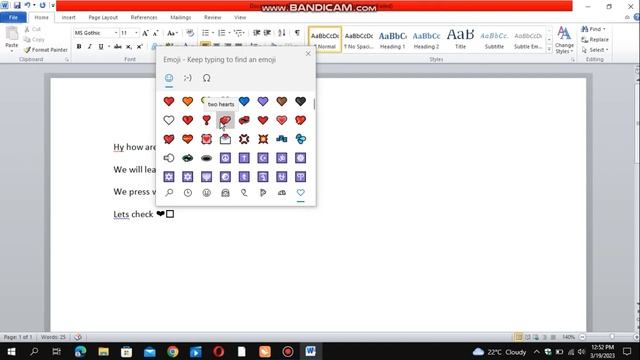The width and height of the screenshot is (640, 360).
Task: Toggle italic formatting
Action: (89, 47)
